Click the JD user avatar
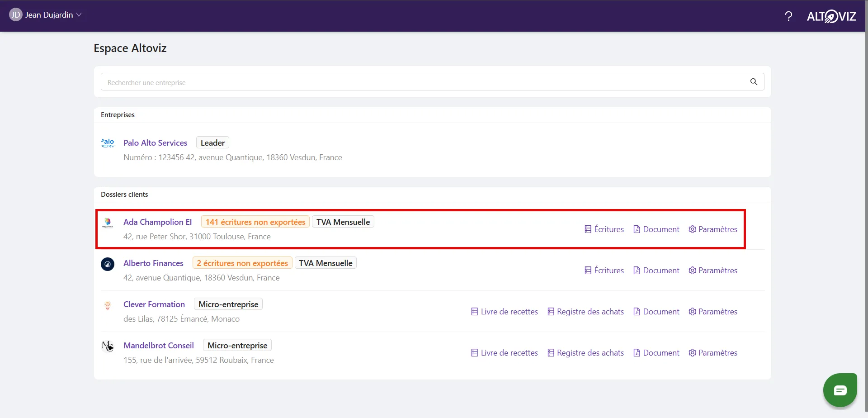Screen dimensions: 868x418 15,15
